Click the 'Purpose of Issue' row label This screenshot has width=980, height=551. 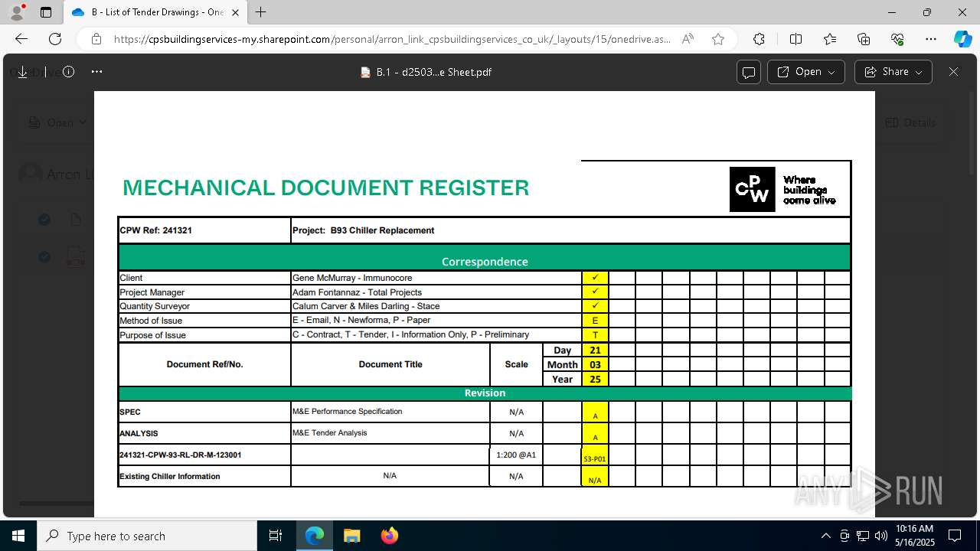(x=152, y=335)
